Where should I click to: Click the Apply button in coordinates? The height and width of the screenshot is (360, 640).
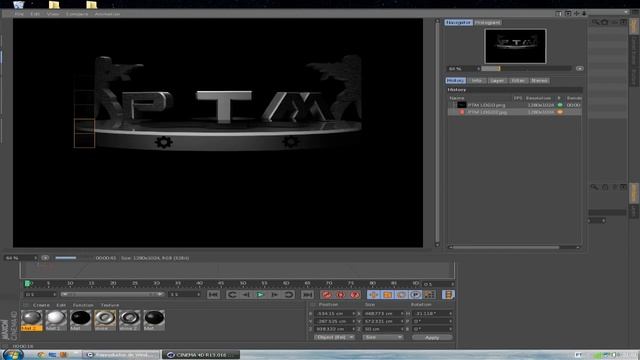tap(432, 338)
